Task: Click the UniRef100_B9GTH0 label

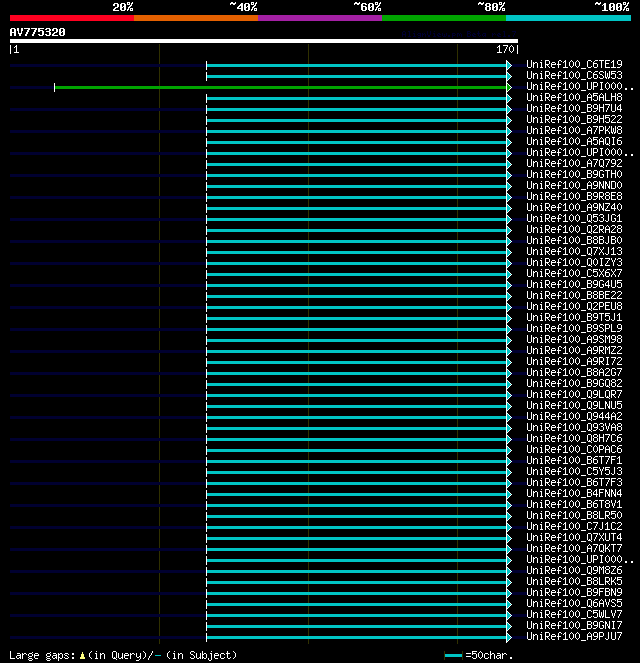Action: click(x=574, y=174)
